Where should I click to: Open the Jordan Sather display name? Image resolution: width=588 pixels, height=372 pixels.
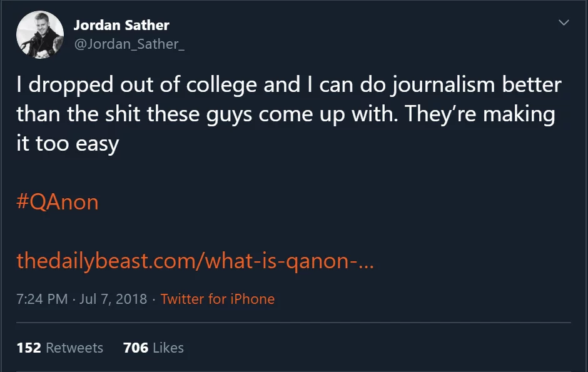point(121,26)
